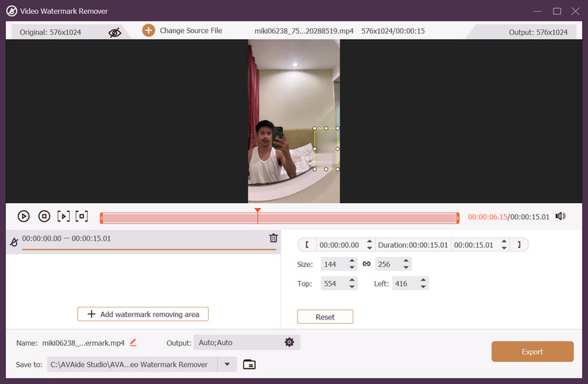Image resolution: width=588 pixels, height=384 pixels.
Task: Click the frame selection bracket icon
Action: 82,216
